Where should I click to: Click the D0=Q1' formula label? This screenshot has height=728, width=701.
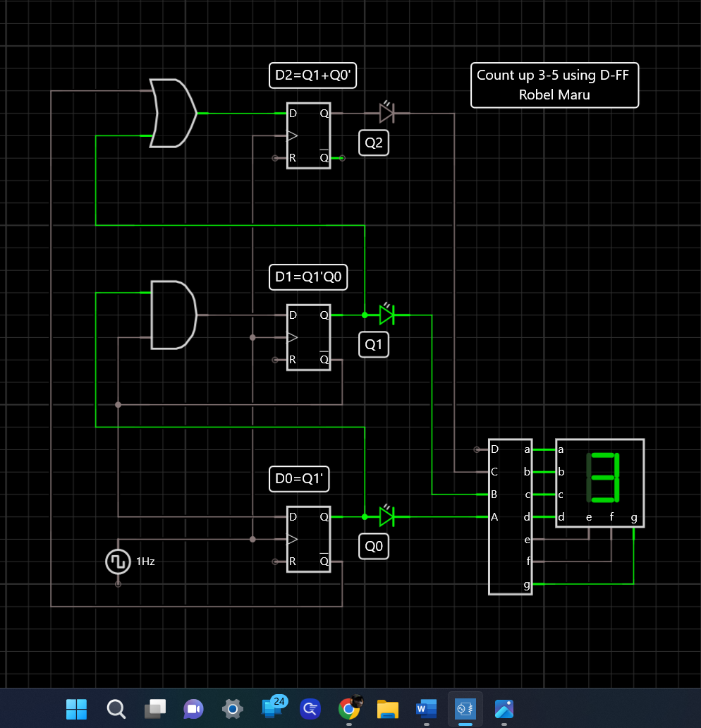coord(300,479)
